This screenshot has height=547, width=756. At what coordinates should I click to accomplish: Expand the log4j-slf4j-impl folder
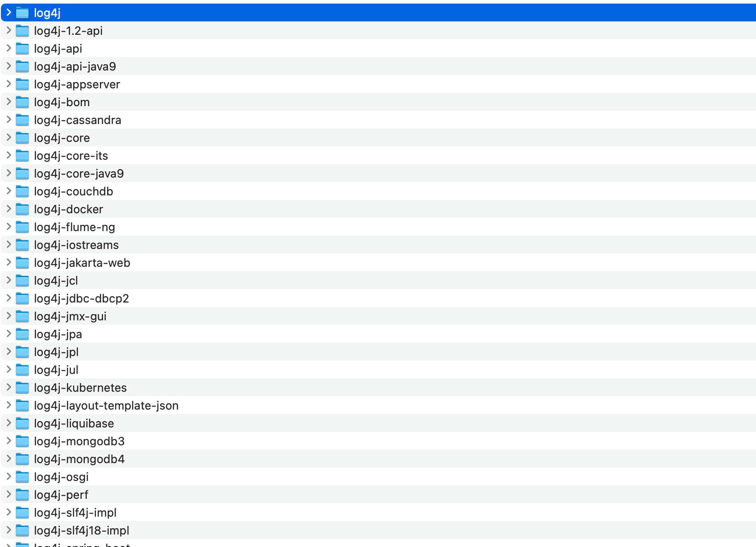(x=8, y=513)
